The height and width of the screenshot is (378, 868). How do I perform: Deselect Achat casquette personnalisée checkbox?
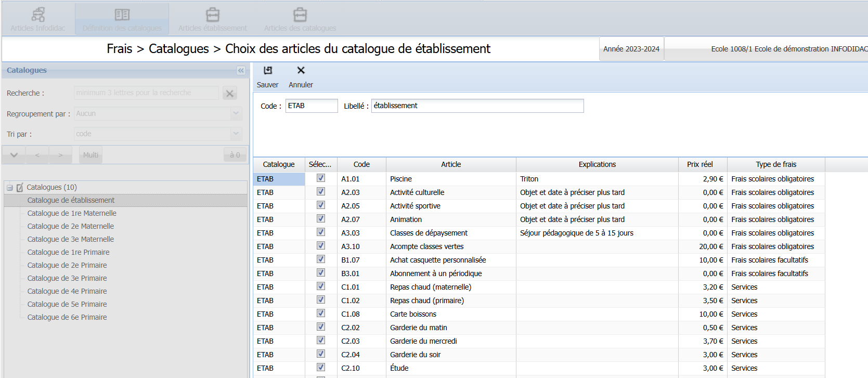click(x=321, y=259)
